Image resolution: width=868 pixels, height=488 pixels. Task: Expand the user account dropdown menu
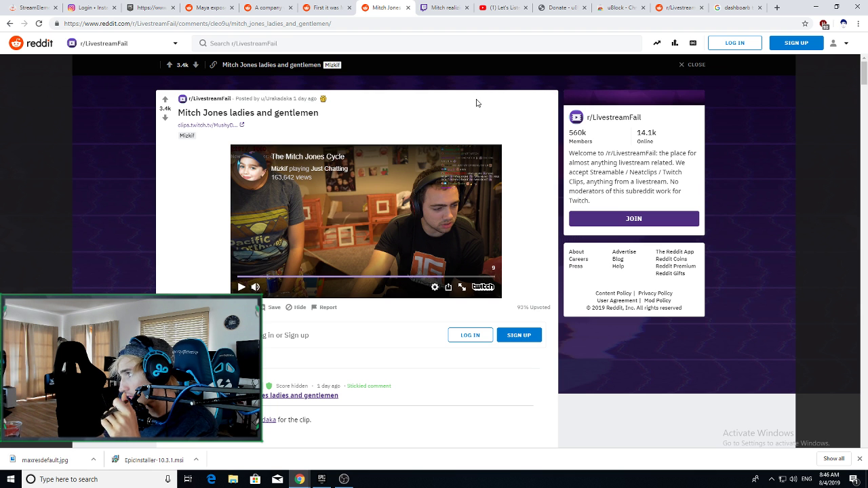point(839,43)
